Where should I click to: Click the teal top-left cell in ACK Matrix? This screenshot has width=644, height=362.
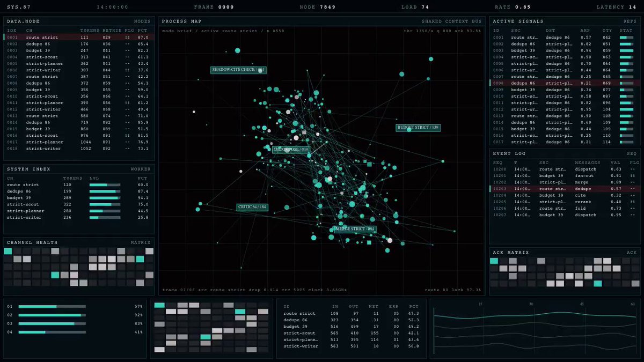click(x=494, y=261)
